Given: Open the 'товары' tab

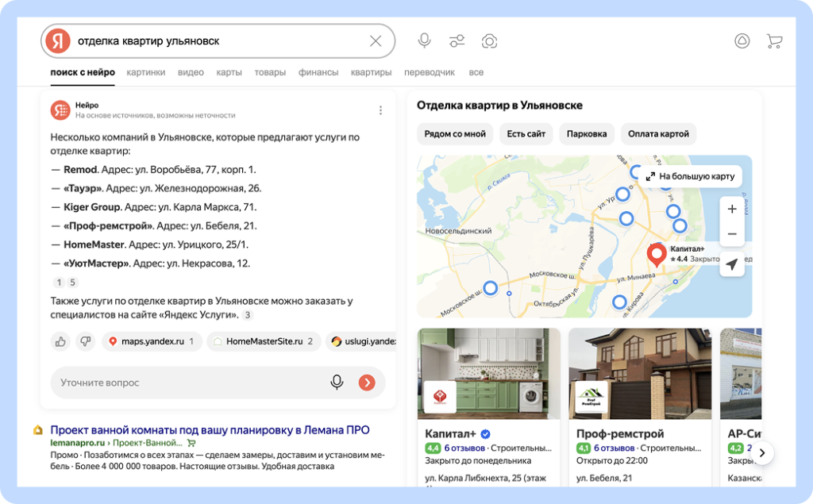Looking at the screenshot, I should coord(270,72).
